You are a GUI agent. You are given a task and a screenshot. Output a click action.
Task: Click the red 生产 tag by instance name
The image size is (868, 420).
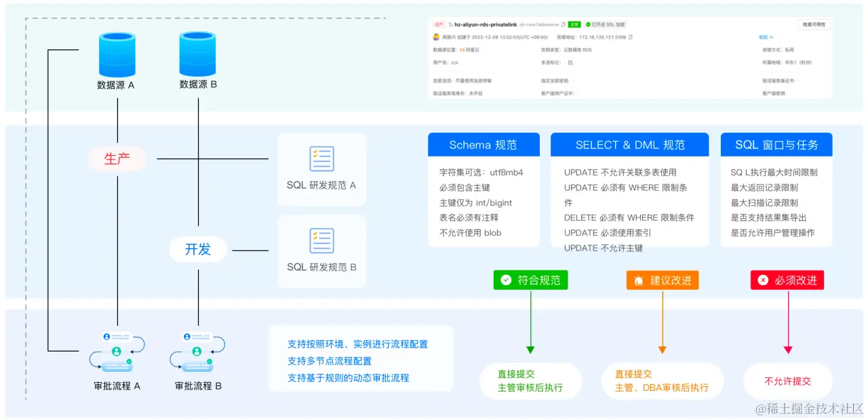438,24
